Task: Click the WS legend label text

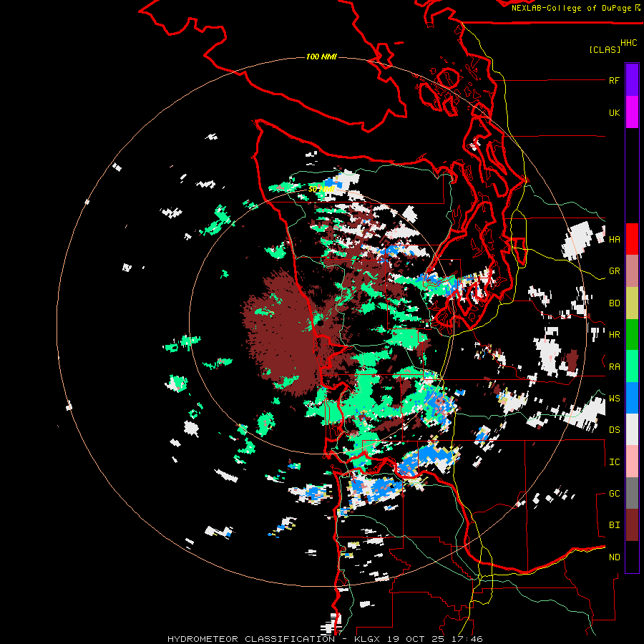Action: [614, 398]
